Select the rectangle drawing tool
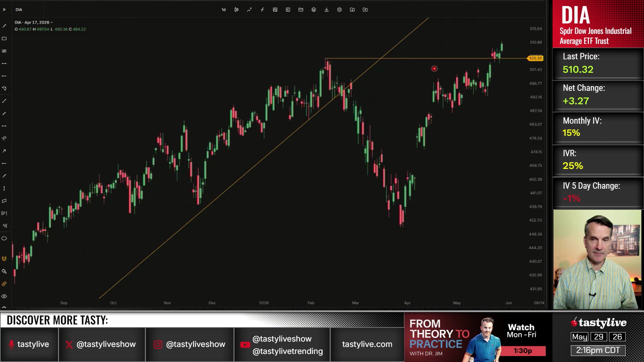The image size is (644, 362). coord(4,39)
